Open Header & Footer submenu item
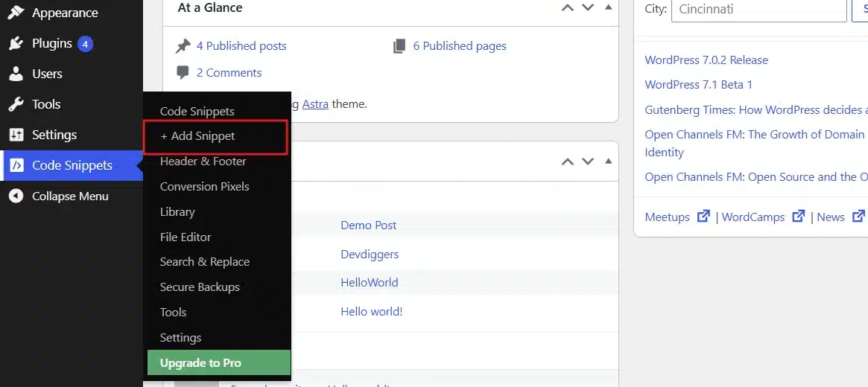The width and height of the screenshot is (868, 387). [203, 161]
